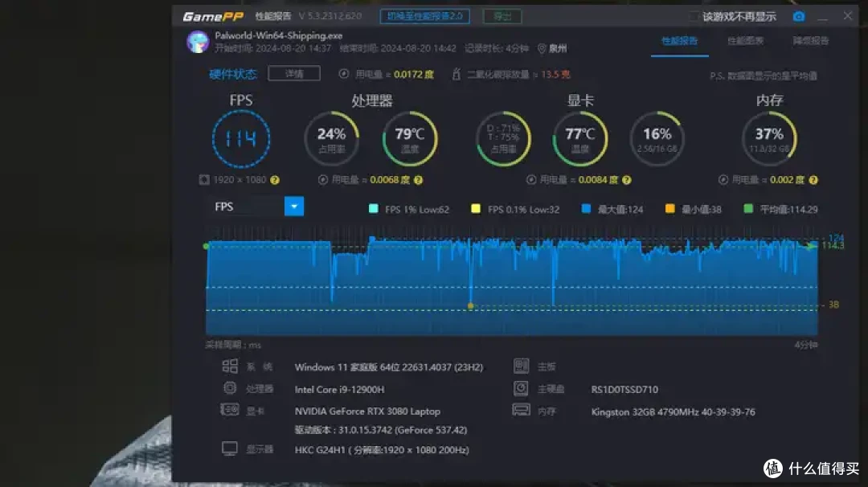Click the processor 24% usage gauge
868x487 pixels.
tap(332, 138)
